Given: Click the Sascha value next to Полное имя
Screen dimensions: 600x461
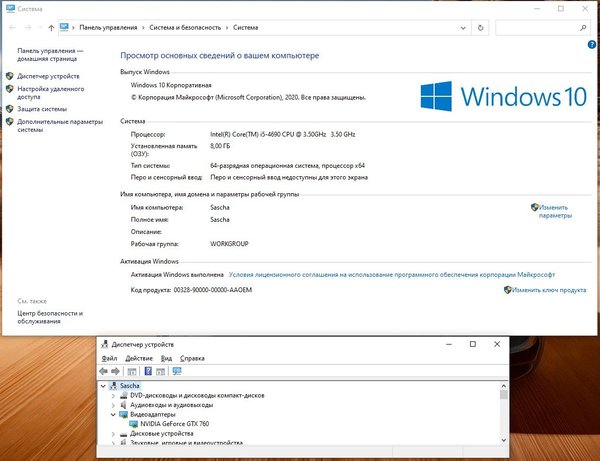Looking at the screenshot, I should point(220,220).
